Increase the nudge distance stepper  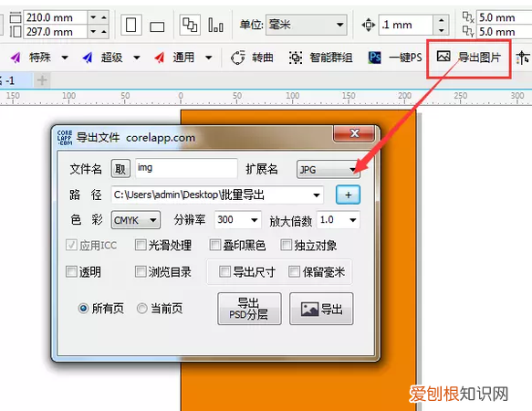441,20
